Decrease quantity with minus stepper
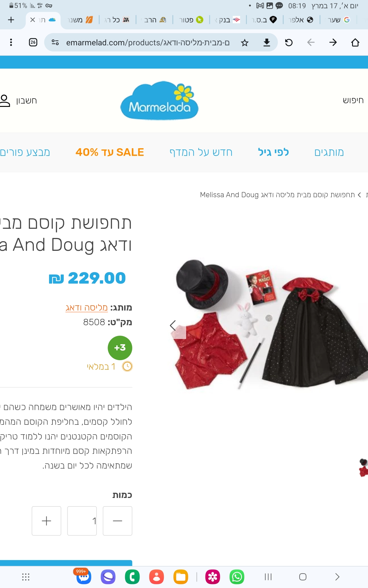The height and width of the screenshot is (588, 368). pyautogui.click(x=117, y=521)
